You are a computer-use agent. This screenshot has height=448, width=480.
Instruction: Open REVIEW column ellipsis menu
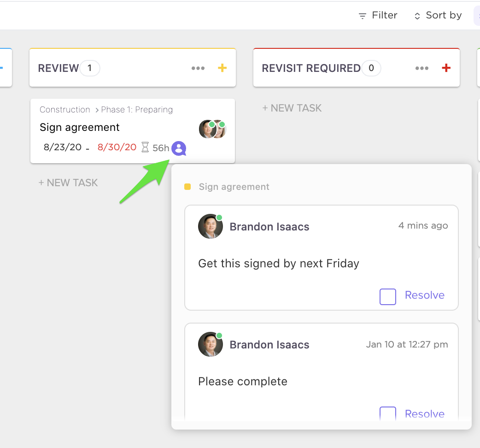coord(198,68)
